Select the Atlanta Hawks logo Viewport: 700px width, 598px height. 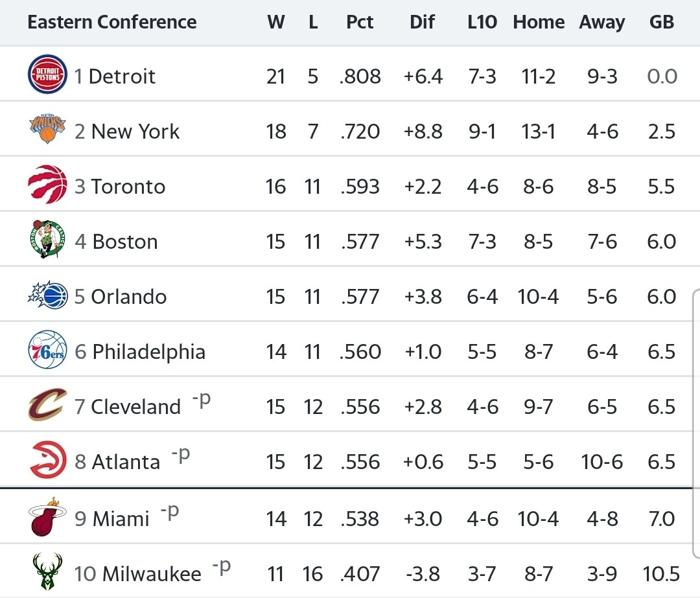(47, 461)
